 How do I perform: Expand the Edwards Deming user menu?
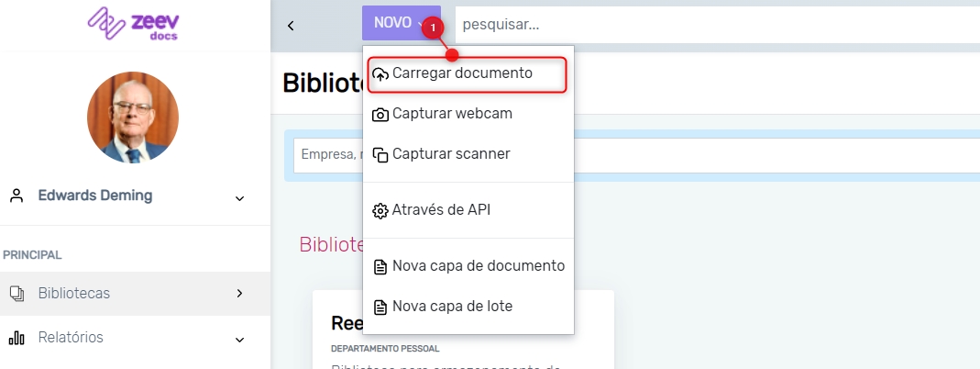click(x=239, y=197)
